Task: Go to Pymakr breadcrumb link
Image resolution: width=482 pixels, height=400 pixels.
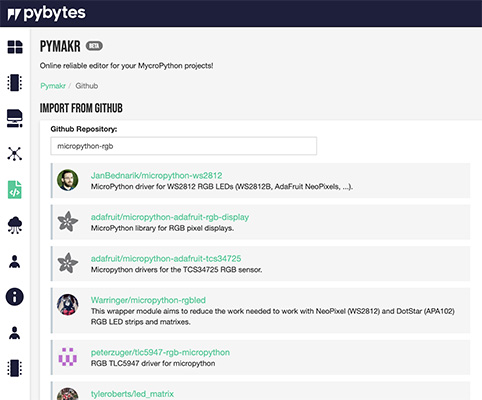Action: tap(53, 86)
